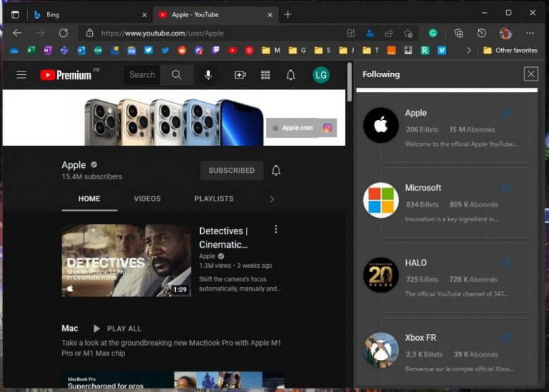Click the Instagram icon on Apple banner

(x=327, y=128)
